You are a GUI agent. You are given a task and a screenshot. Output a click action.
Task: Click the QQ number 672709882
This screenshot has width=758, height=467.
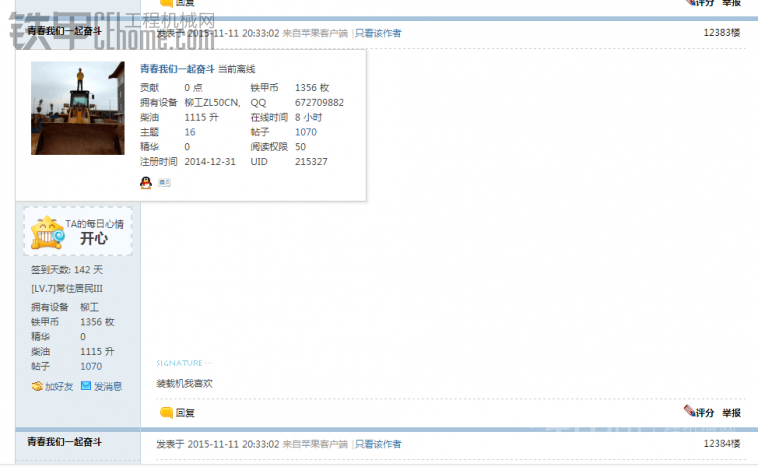tap(320, 102)
